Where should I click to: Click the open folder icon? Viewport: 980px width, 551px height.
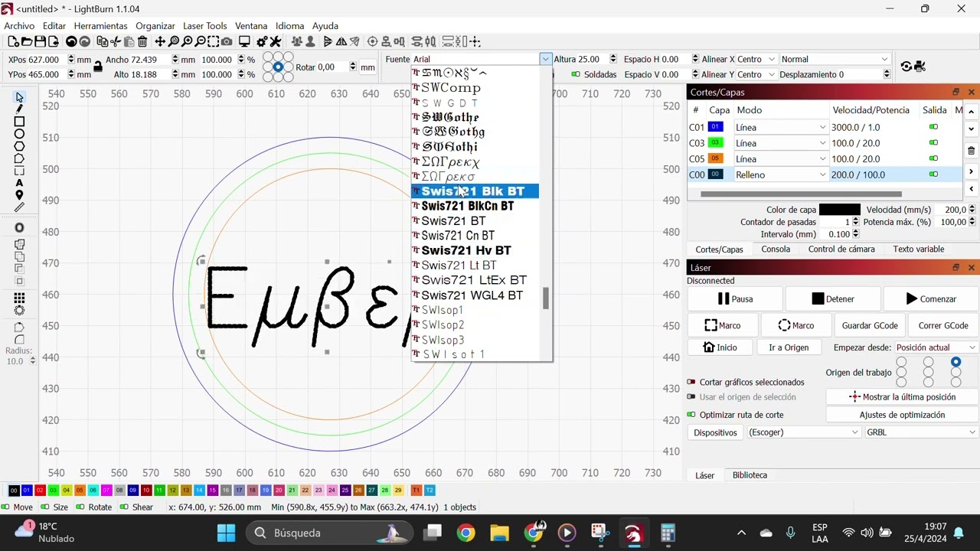point(27,42)
